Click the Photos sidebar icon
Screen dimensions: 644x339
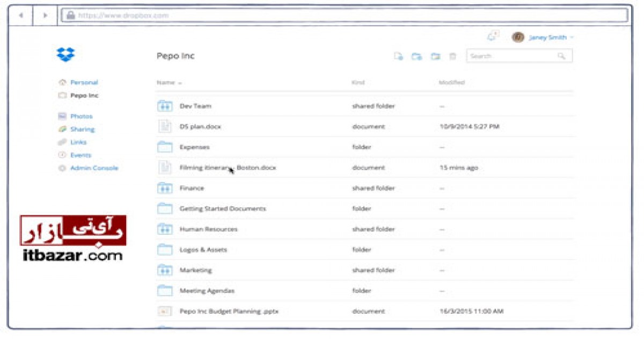[62, 116]
